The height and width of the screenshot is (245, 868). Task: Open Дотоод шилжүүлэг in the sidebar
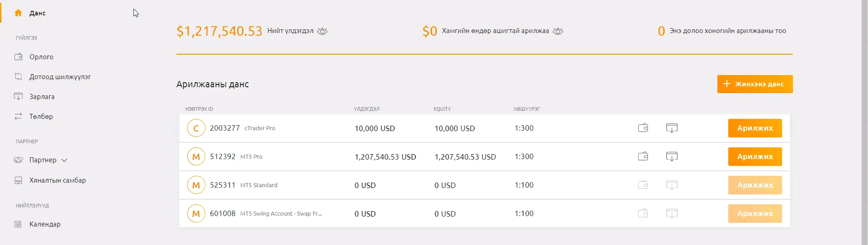click(x=60, y=77)
